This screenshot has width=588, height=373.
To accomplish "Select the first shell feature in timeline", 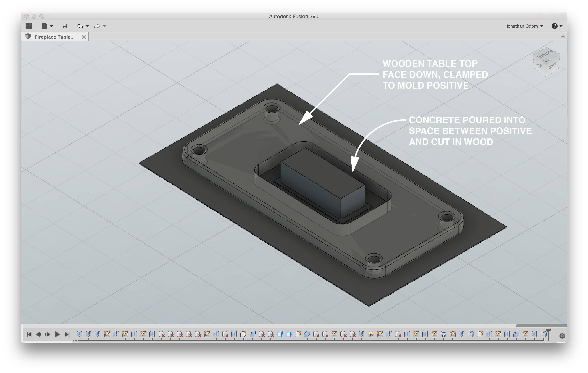I will click(x=280, y=334).
